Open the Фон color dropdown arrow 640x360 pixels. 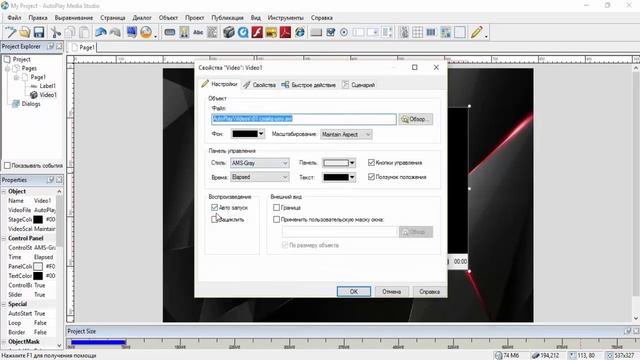pyautogui.click(x=261, y=134)
